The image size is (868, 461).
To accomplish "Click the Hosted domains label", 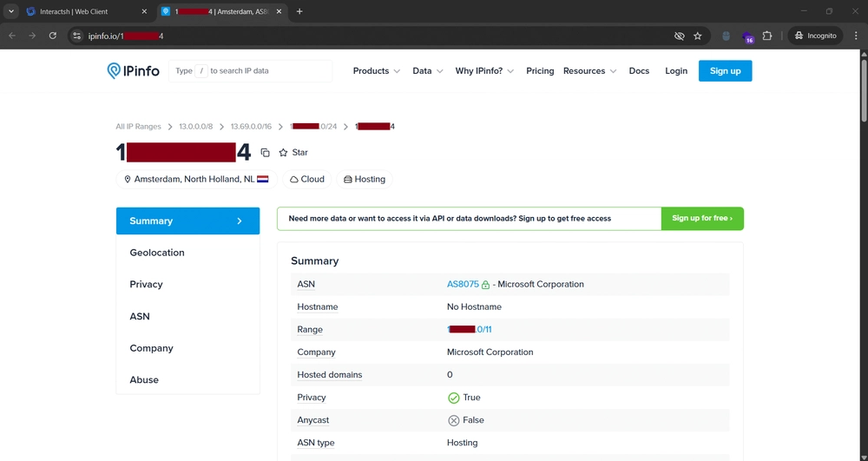I will (x=329, y=375).
